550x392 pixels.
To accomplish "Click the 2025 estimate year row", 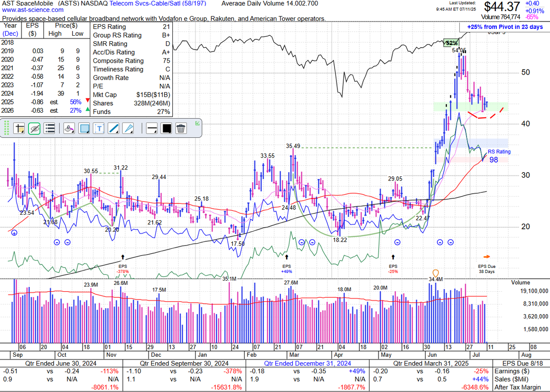I will click(x=45, y=102).
